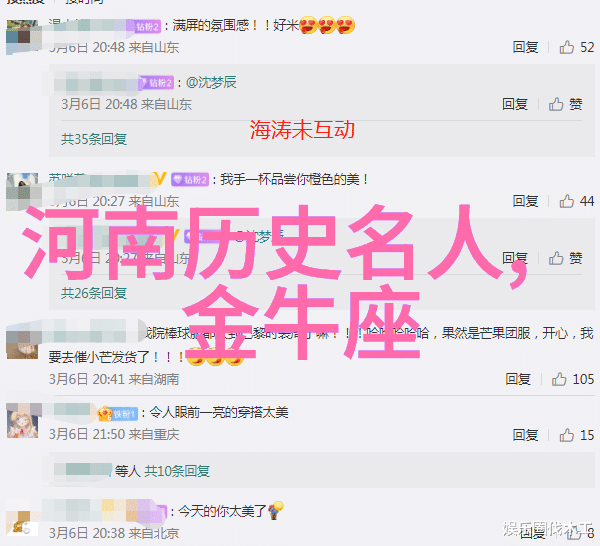Expand 共35条回复 replies
The width and height of the screenshot is (600, 546).
[94, 139]
